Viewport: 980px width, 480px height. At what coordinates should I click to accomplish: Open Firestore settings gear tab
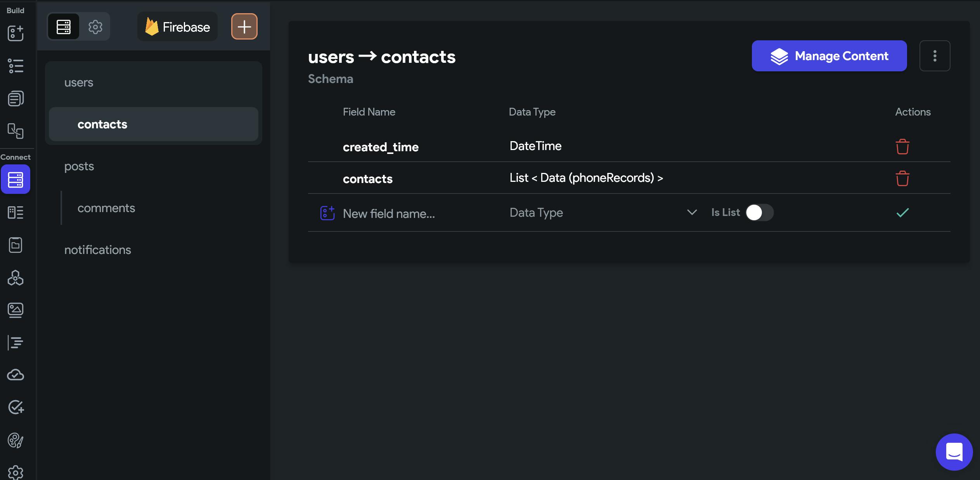tap(95, 27)
